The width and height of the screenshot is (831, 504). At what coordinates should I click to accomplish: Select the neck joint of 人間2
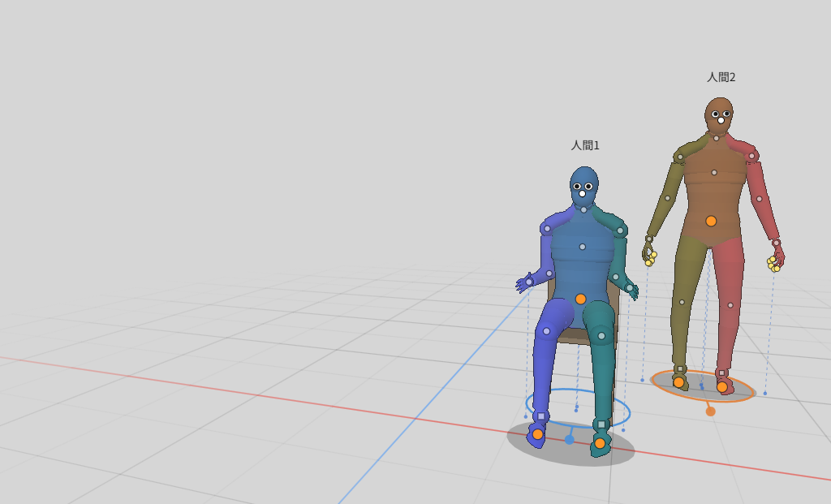[716, 138]
